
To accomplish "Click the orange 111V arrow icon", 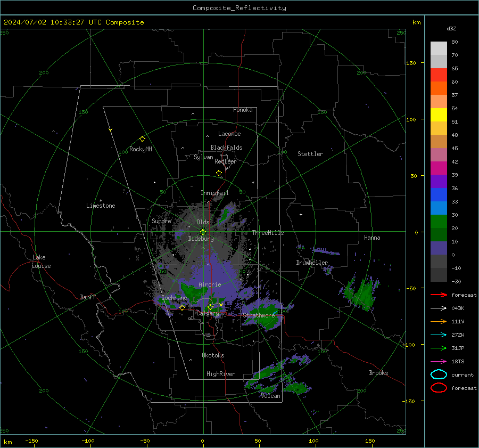I will 439,321.
